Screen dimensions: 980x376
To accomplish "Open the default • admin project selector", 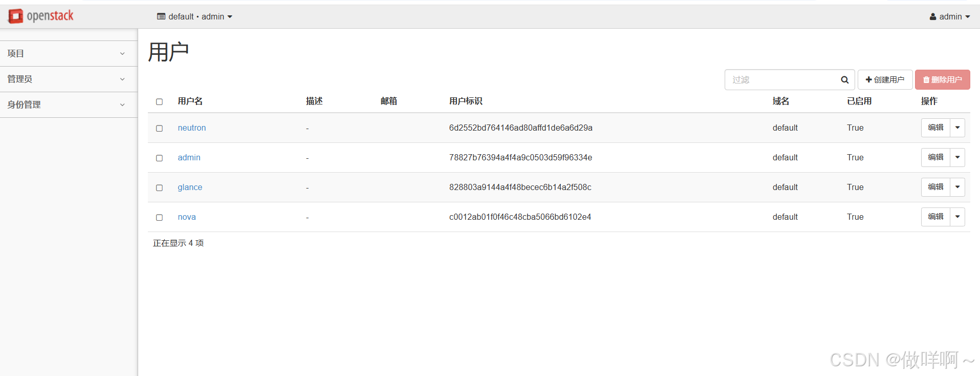I will pos(194,16).
